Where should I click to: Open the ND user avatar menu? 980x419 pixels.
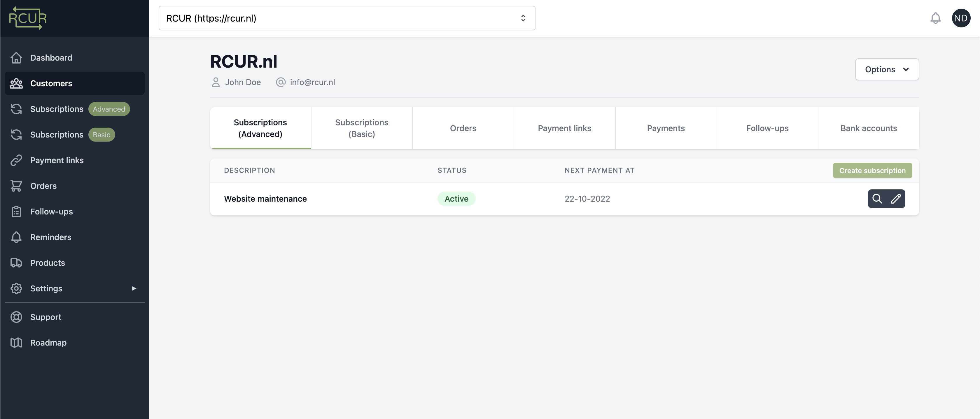pos(961,18)
